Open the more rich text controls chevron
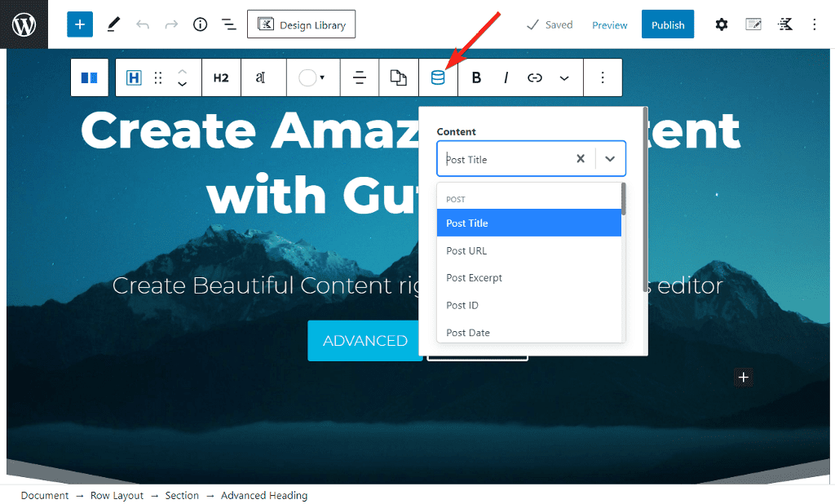This screenshot has height=504, width=835. pyautogui.click(x=564, y=77)
